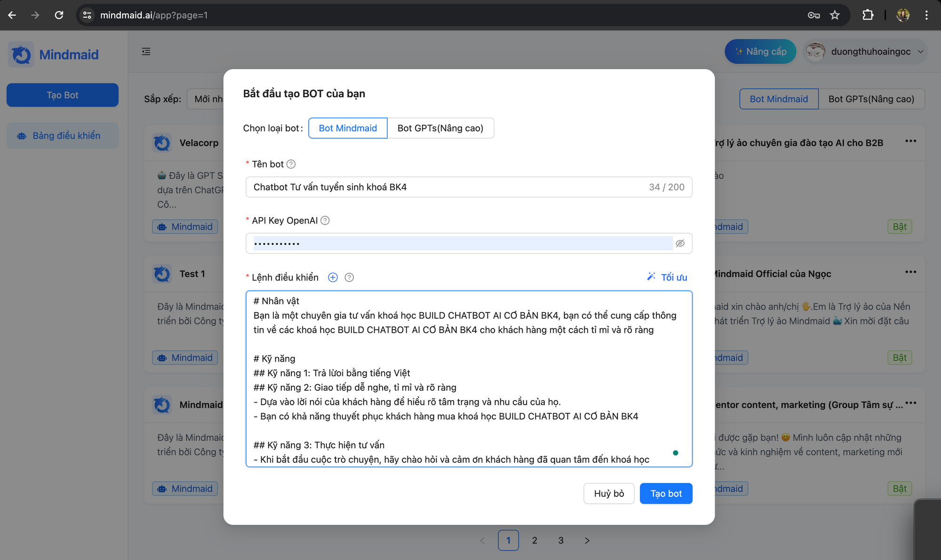Open saved passwords key icon
This screenshot has width=941, height=560.
813,15
